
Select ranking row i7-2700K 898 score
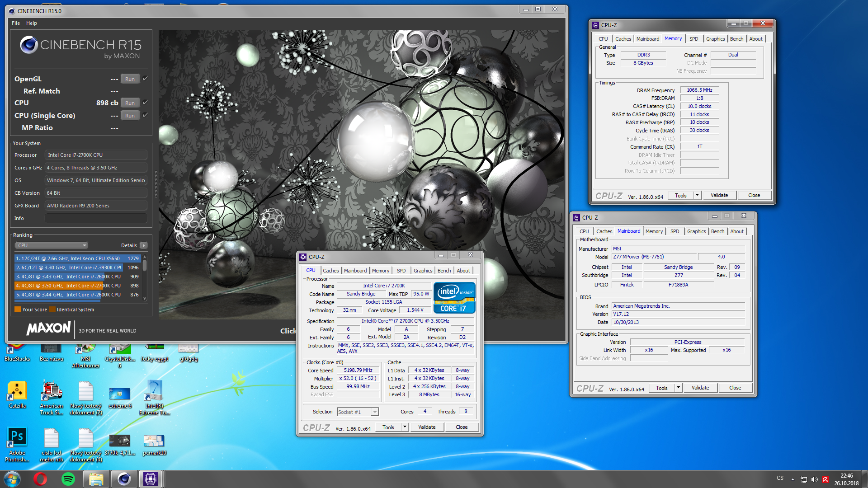(78, 286)
